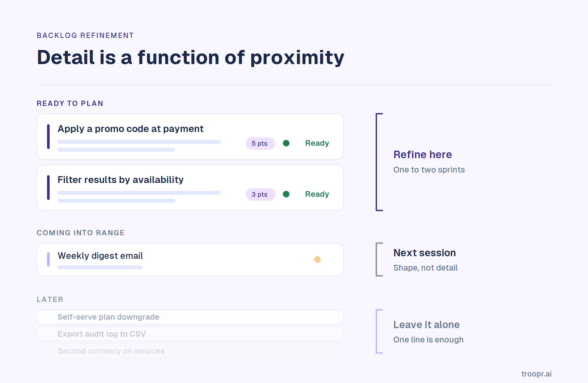Click the green status dot on promo code card
This screenshot has height=383, width=588.
coord(286,143)
